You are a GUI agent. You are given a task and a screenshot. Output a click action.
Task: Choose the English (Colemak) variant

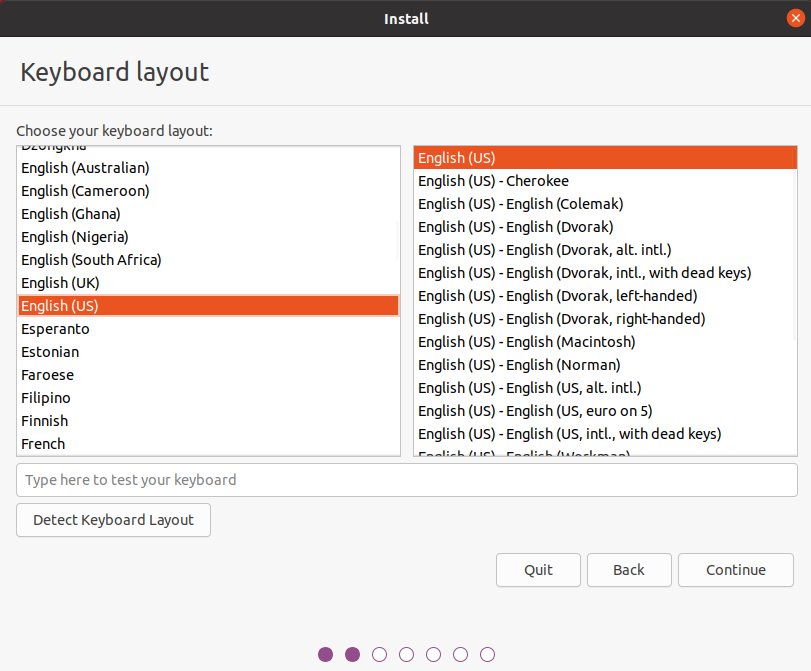(x=520, y=204)
